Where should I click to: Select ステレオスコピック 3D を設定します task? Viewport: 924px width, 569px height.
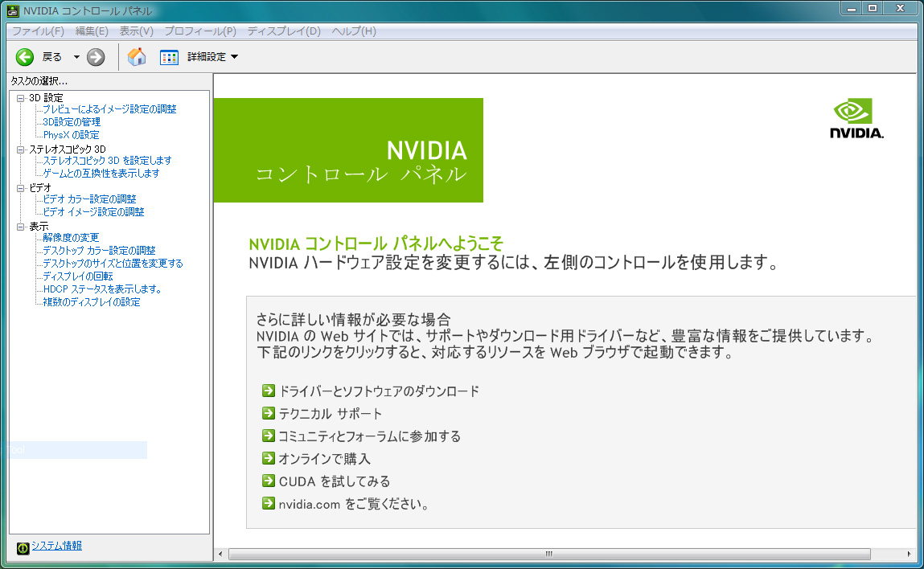107,160
